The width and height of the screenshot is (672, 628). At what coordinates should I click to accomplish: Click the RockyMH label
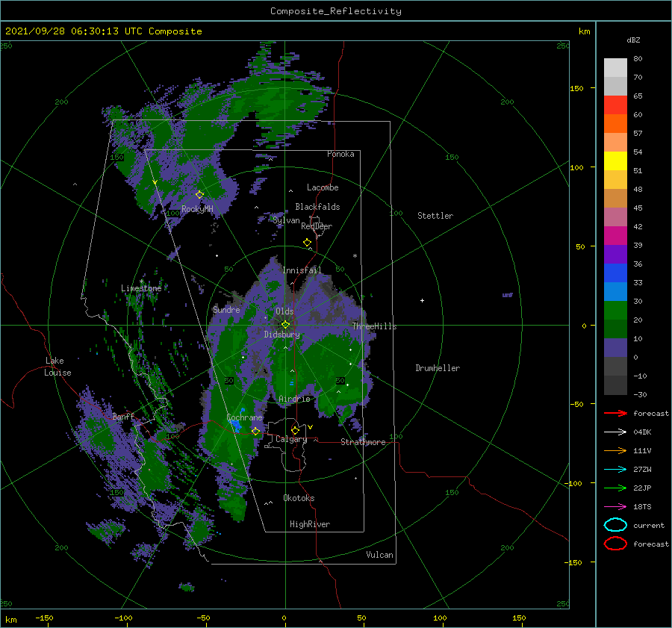coord(197,209)
